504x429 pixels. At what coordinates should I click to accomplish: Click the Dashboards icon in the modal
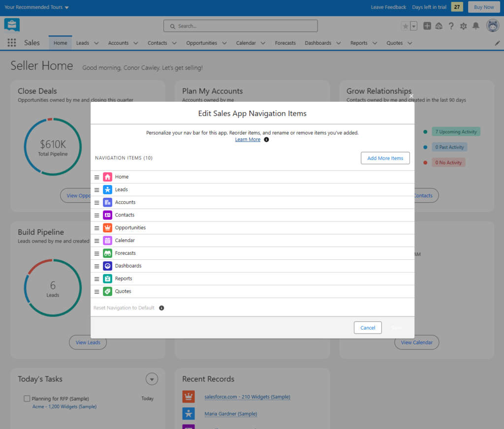point(107,266)
